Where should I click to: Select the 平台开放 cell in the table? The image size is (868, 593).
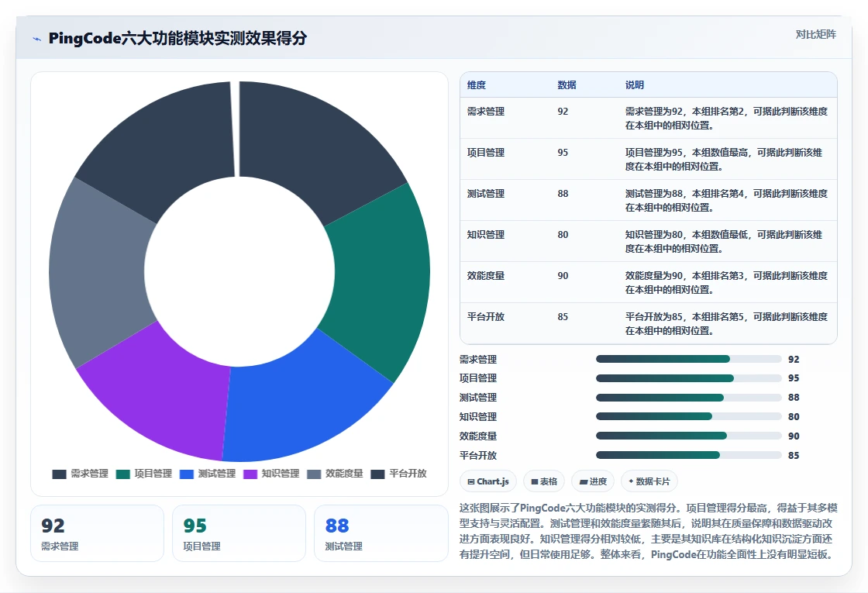coord(485,316)
